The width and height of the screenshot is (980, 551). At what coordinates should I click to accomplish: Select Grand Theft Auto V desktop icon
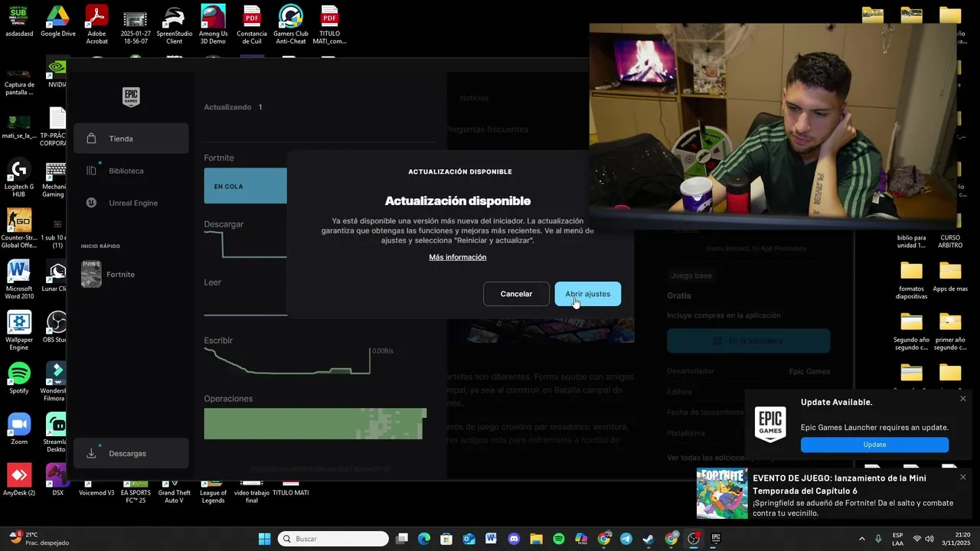point(174,492)
